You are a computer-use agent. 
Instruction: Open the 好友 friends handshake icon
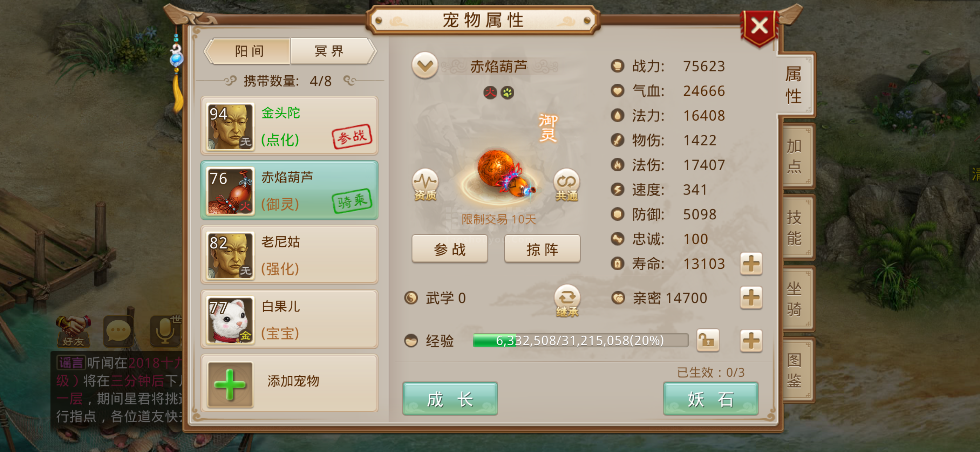73,331
